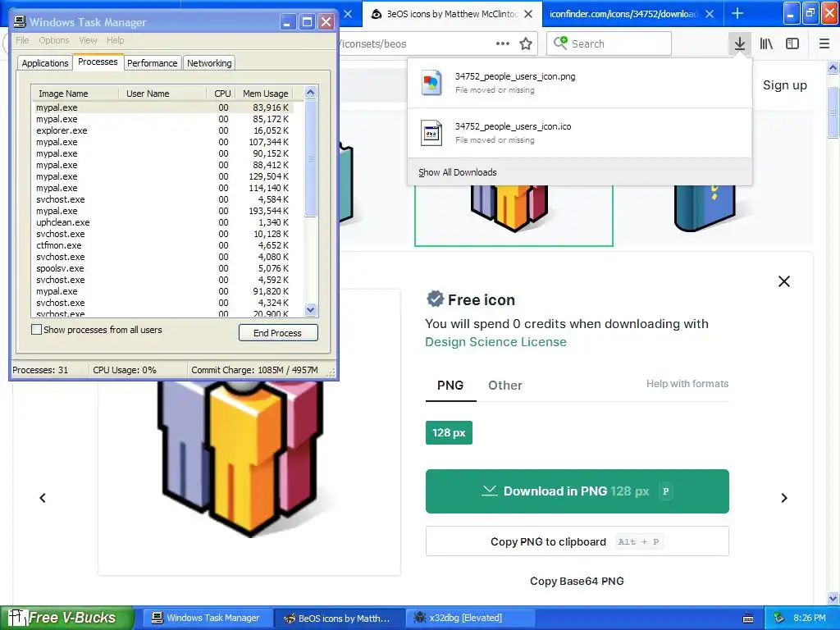Click the Copy Base64 PNG link
The width and height of the screenshot is (840, 630).
[x=577, y=582]
